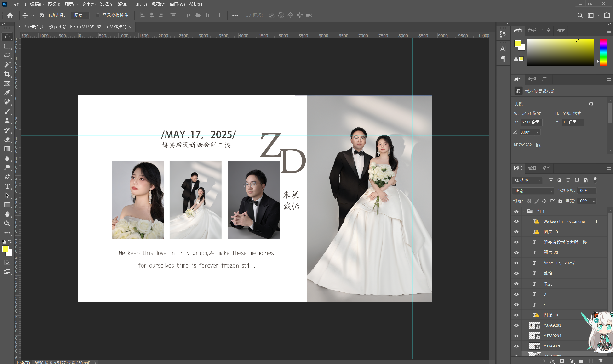
Task: Select the Clone Stamp tool
Action: tap(7, 121)
